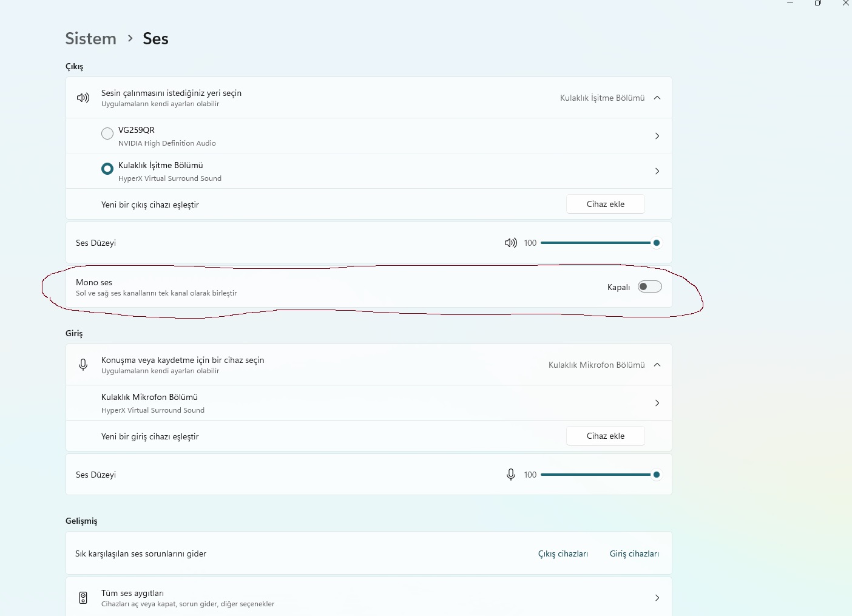Open Tüm ses aygıtları page arrow
The width and height of the screenshot is (852, 616).
(657, 598)
